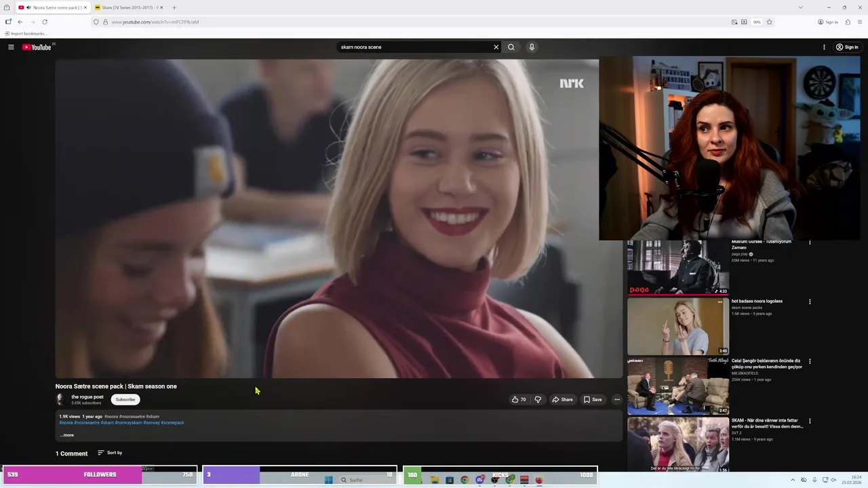The height and width of the screenshot is (488, 868).
Task: Open browser Sign in account button
Action: pos(828,22)
